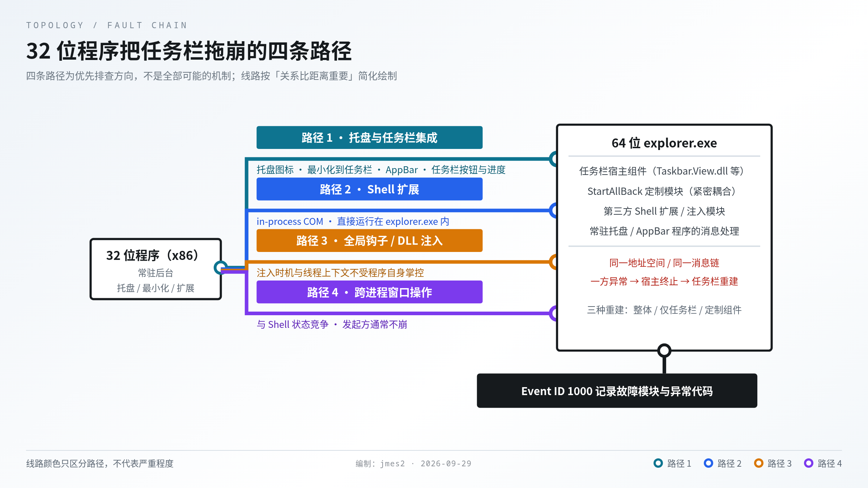Click the footer credit 编制：jmes2 · 2026-09-29
Screen dimensions: 868x488
(413, 463)
